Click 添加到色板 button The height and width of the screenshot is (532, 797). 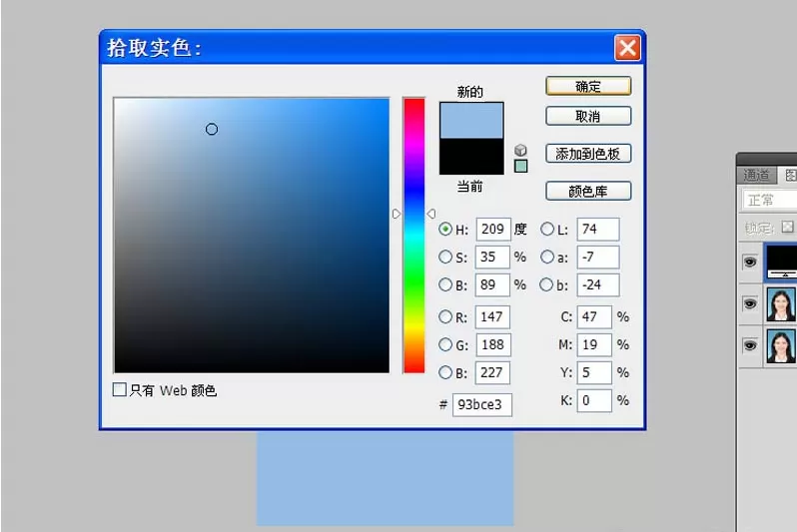[588, 154]
